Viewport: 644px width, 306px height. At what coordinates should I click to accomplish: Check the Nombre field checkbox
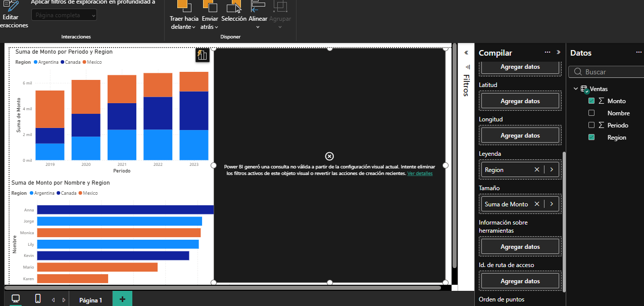(x=591, y=113)
